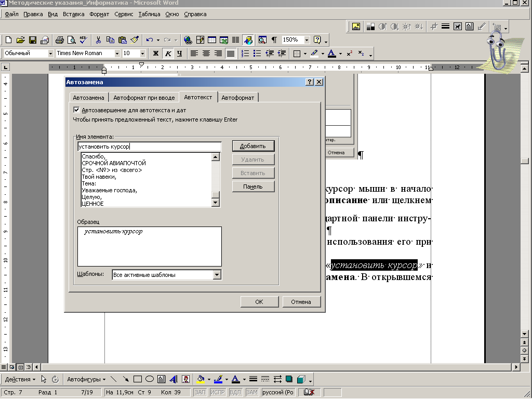
Task: Expand the undo history arrow
Action: tap(158, 40)
